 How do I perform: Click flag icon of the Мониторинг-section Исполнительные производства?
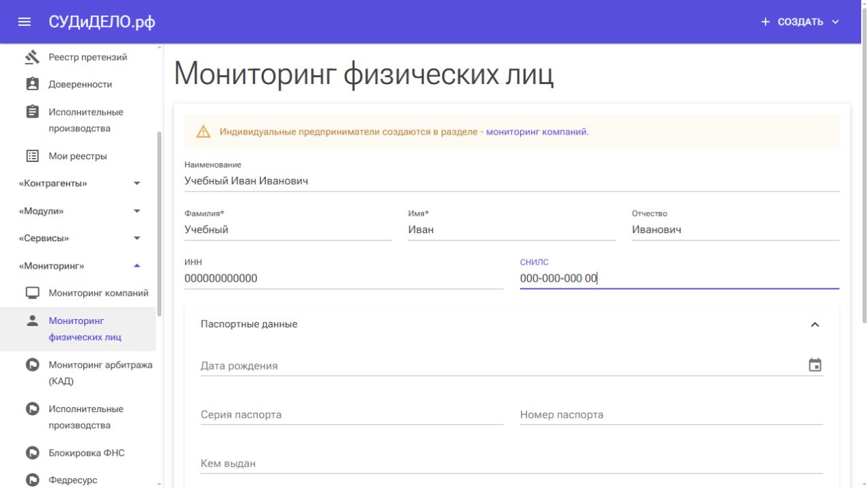coord(32,409)
